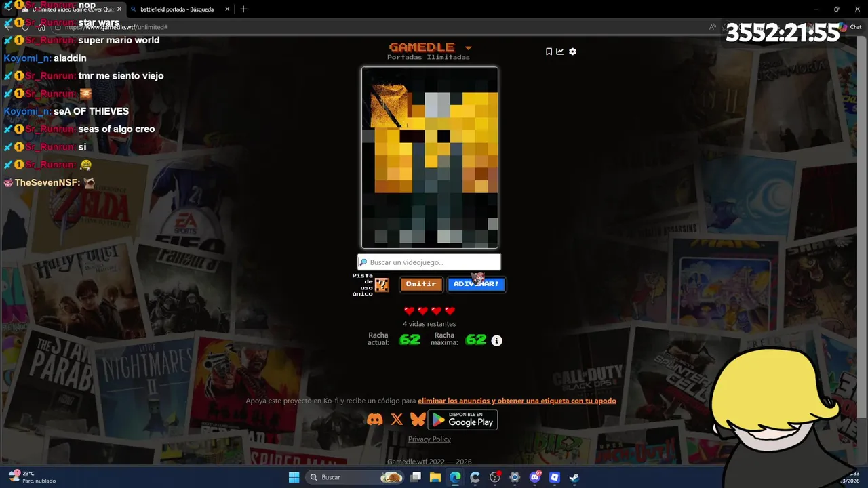This screenshot has height=488, width=868.
Task: Click the 'Racha actual' 62 value
Action: click(x=410, y=340)
